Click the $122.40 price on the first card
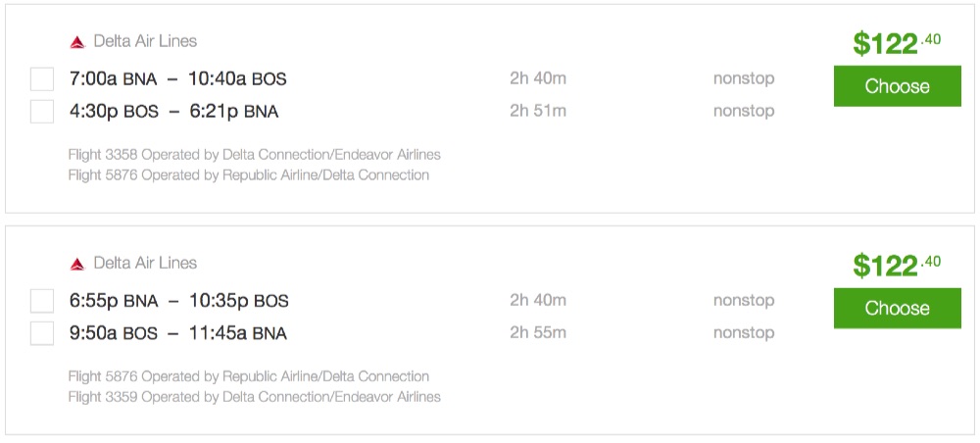This screenshot has height=443, width=980. tap(896, 43)
